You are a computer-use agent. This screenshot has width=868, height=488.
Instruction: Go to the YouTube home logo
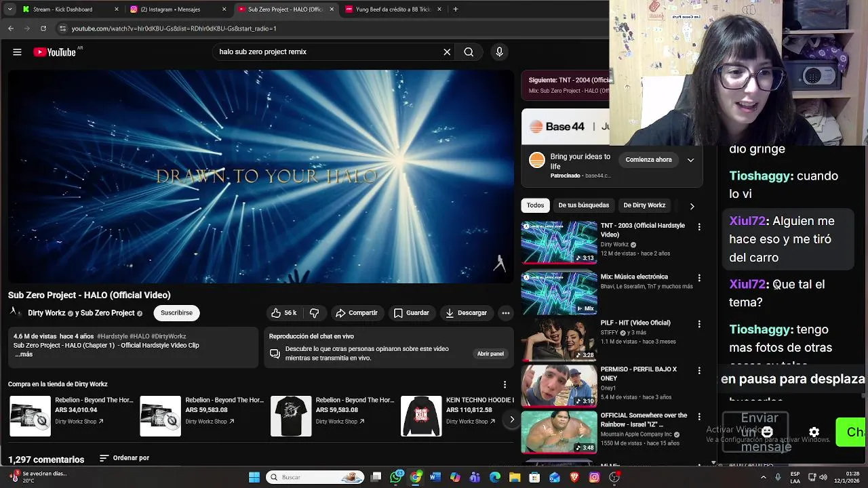(x=54, y=52)
